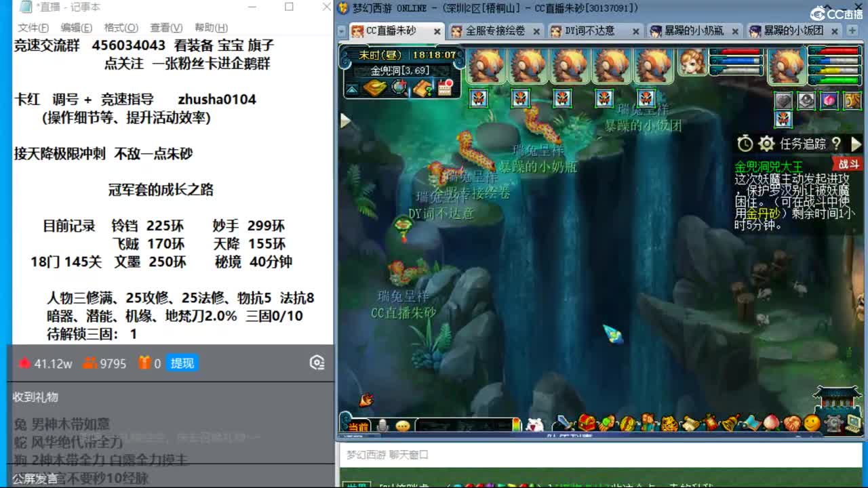Close the 暴躁的小奶瓶 tab

pyautogui.click(x=735, y=32)
